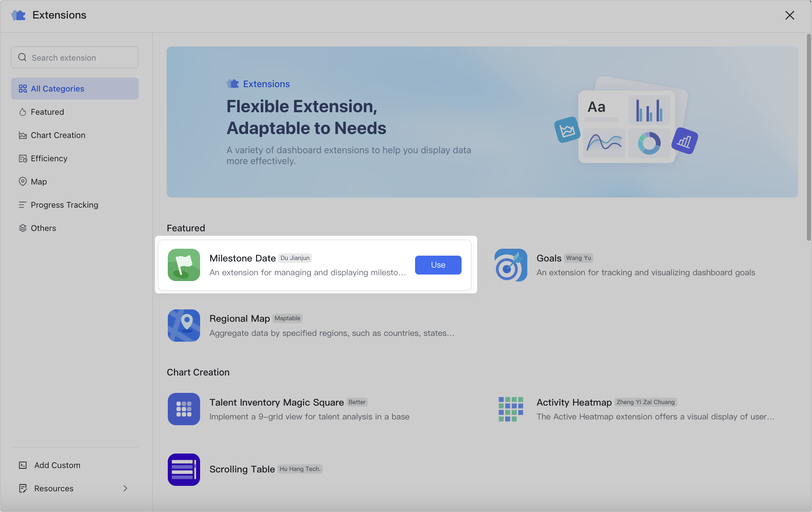
Task: Open the Efficiency category
Action: point(75,158)
